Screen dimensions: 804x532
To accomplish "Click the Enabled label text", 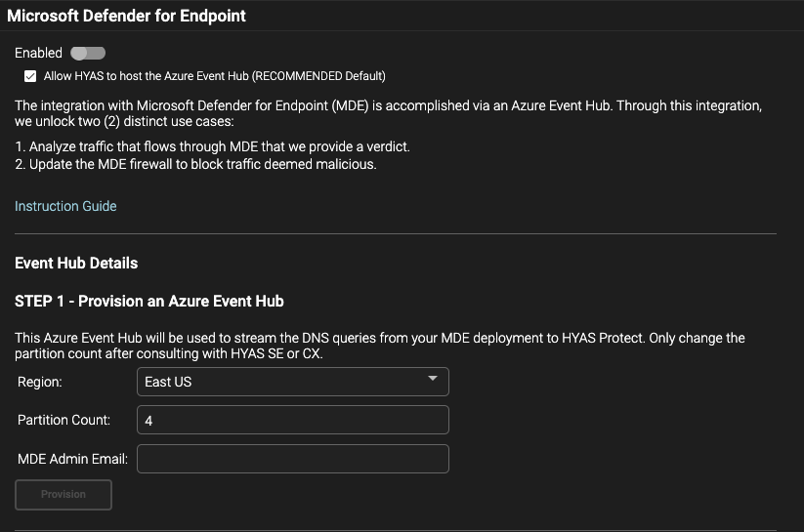I will pyautogui.click(x=38, y=53).
